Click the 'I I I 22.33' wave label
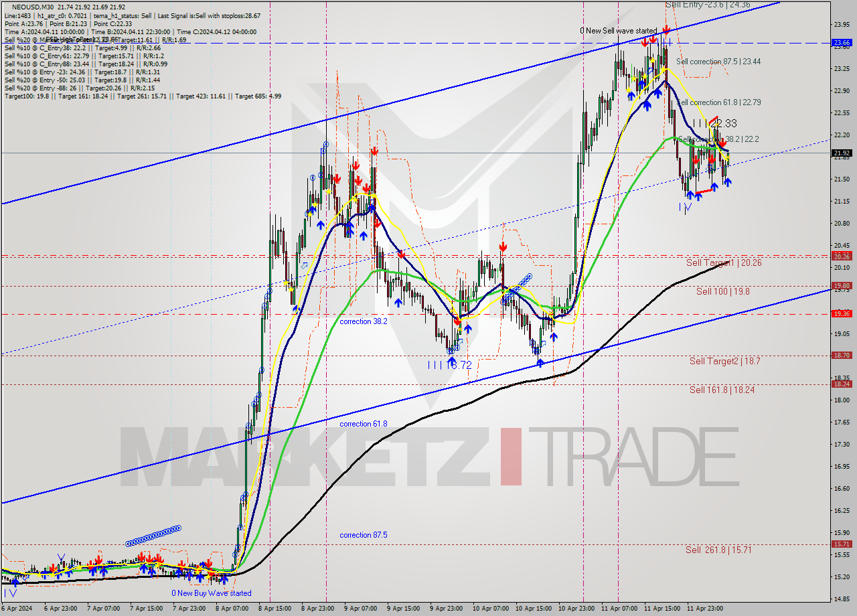 [x=714, y=124]
